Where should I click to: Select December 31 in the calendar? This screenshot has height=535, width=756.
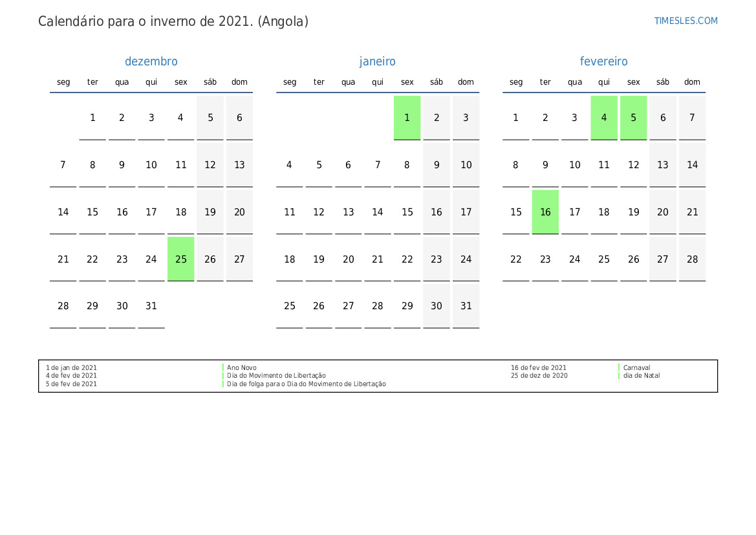tap(151, 306)
